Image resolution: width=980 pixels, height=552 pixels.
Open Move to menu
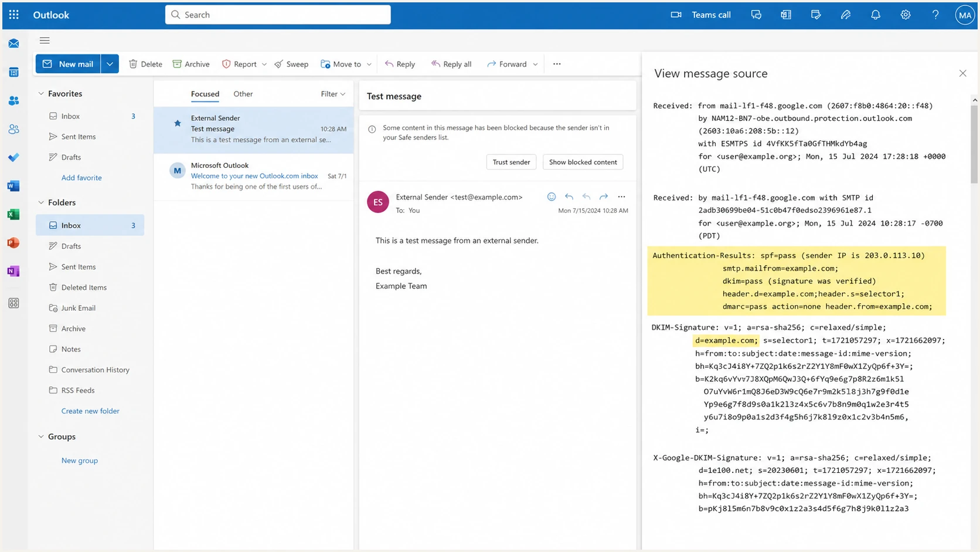pyautogui.click(x=341, y=64)
